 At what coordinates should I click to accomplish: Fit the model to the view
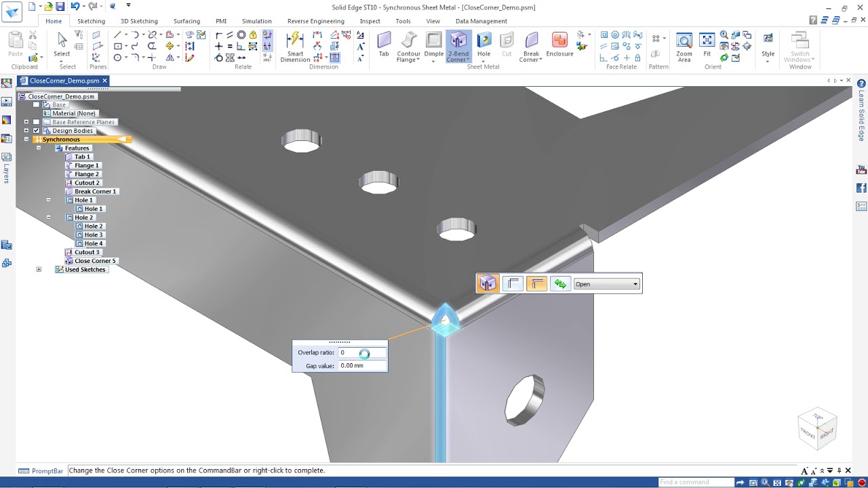pos(707,45)
